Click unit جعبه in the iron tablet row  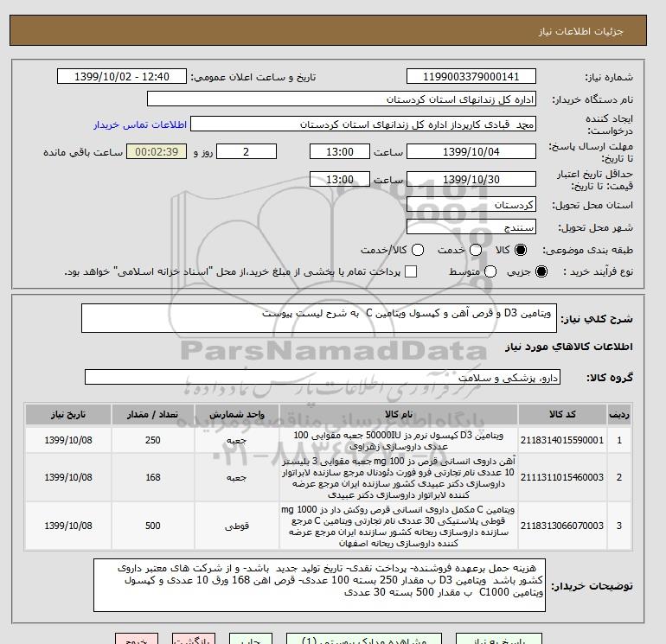coord(237,477)
